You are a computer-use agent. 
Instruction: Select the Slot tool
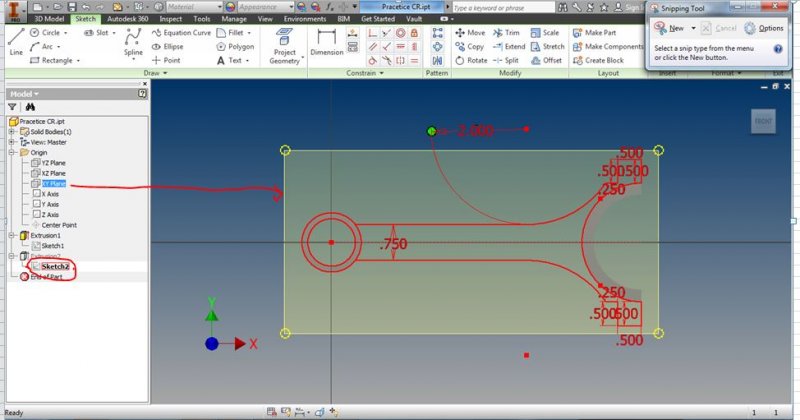(x=97, y=33)
